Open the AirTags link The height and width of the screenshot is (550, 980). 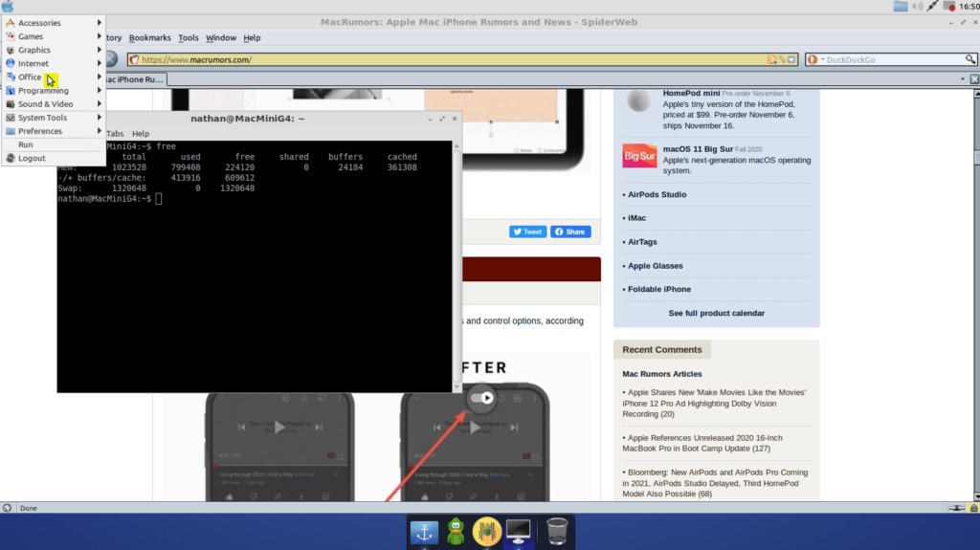click(x=642, y=242)
